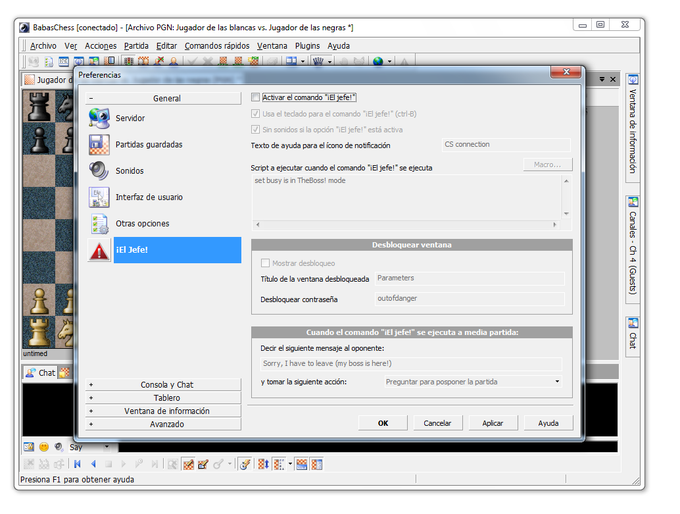This screenshot has width=680, height=514.
Task: Open the Partida menu
Action: (x=136, y=46)
